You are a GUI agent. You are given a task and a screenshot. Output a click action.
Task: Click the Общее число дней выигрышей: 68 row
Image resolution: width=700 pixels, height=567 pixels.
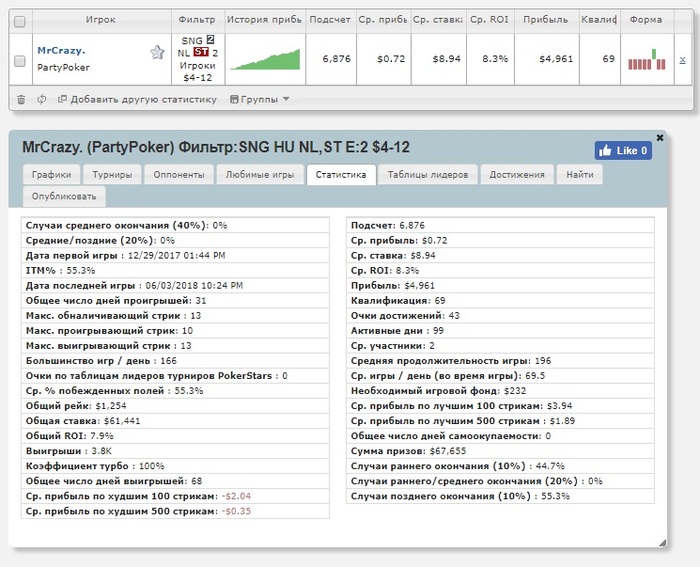tap(175, 481)
